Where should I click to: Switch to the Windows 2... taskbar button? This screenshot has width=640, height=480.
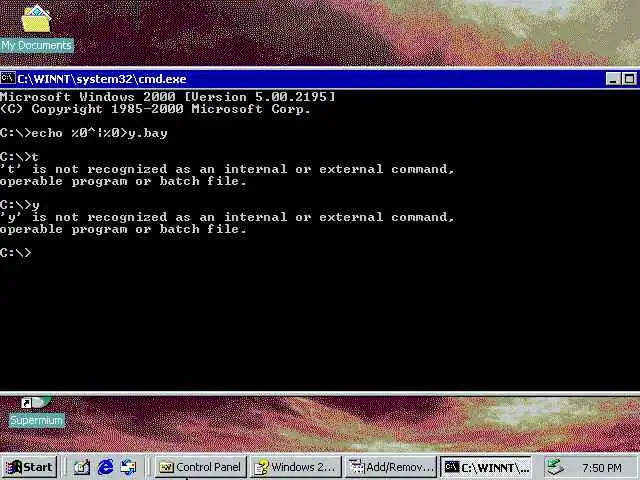[x=296, y=467]
